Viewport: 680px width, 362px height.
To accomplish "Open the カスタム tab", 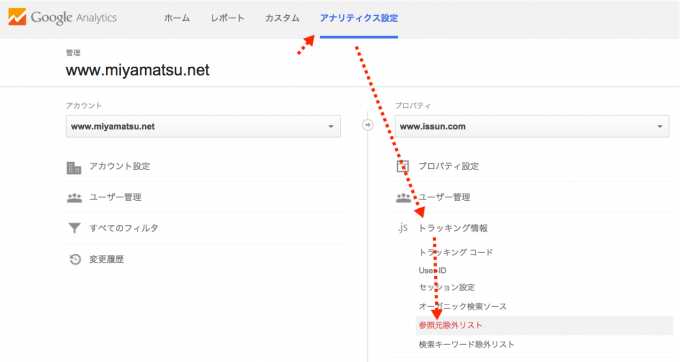I will (282, 18).
